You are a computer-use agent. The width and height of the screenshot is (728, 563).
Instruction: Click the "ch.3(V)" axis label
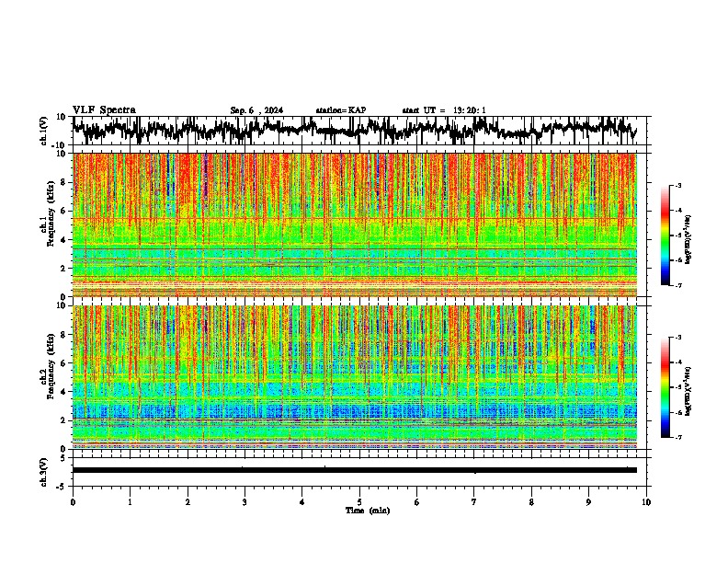tap(44, 472)
